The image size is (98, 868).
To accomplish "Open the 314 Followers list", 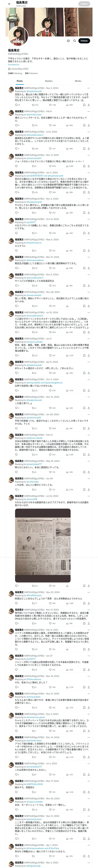I will point(31,73).
